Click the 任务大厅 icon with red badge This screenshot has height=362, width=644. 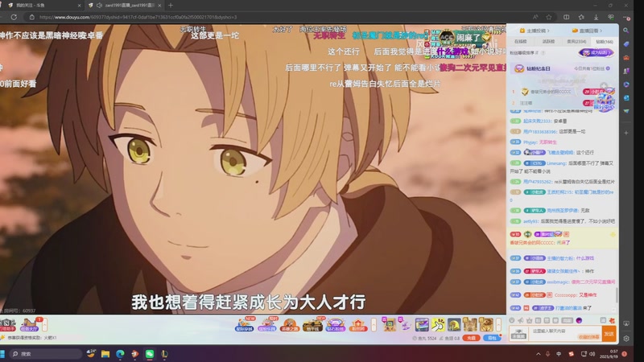tap(30, 325)
